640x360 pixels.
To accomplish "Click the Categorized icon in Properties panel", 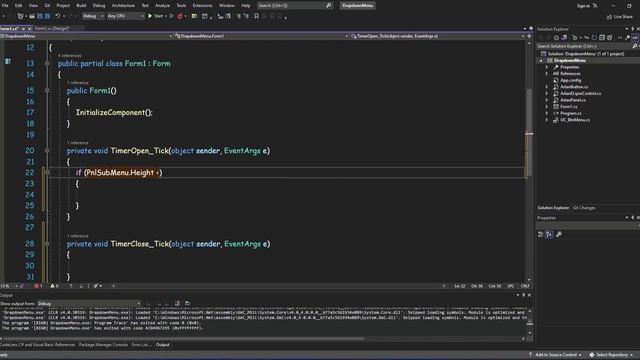I will 540,234.
